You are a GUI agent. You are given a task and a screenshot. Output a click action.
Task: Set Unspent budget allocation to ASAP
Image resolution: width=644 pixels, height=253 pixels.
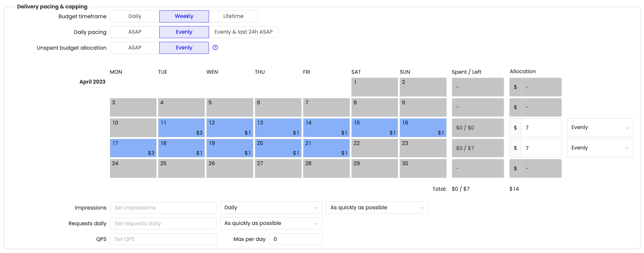coord(135,48)
